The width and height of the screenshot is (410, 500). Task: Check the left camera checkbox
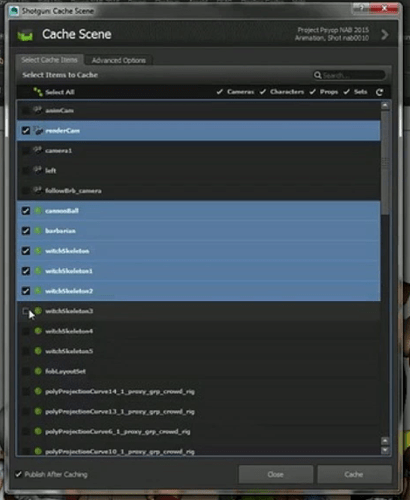click(x=26, y=171)
